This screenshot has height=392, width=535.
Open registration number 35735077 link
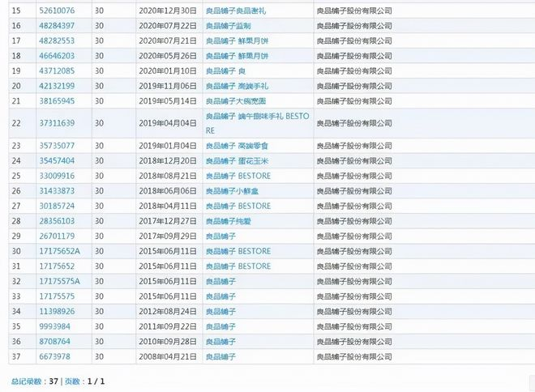coord(57,146)
